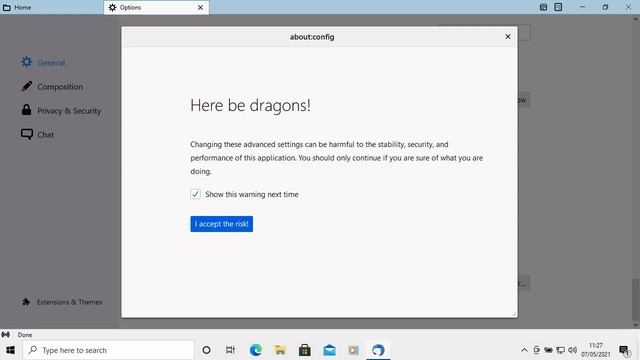Open General settings in sidebar
Screen dimensions: 640x360
[x=43, y=62]
